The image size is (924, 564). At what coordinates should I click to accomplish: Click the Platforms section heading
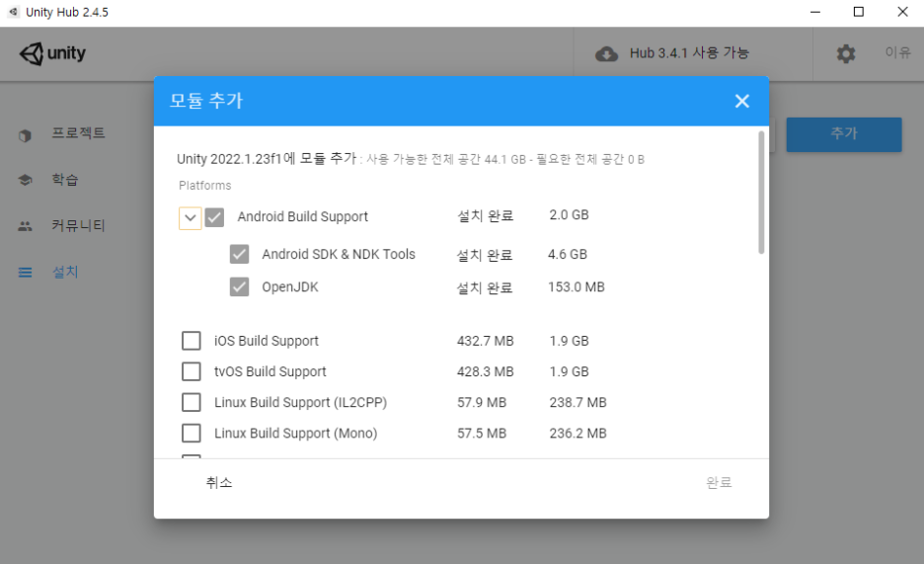coord(205,186)
